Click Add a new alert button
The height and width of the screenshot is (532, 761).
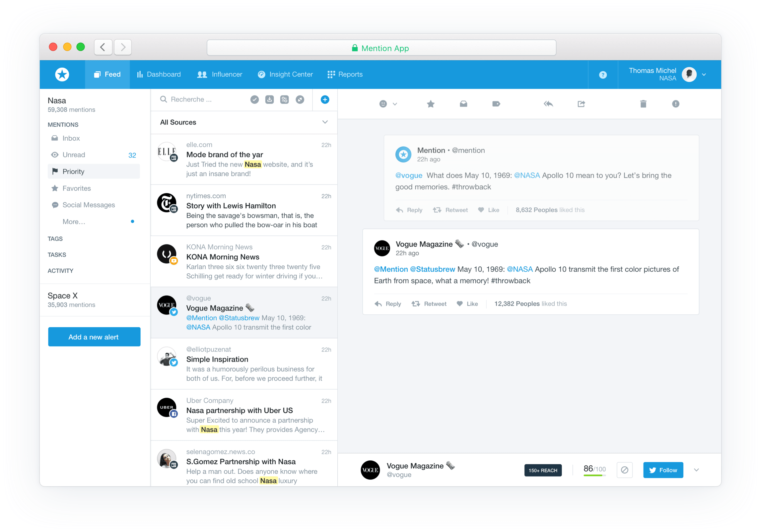(x=94, y=337)
